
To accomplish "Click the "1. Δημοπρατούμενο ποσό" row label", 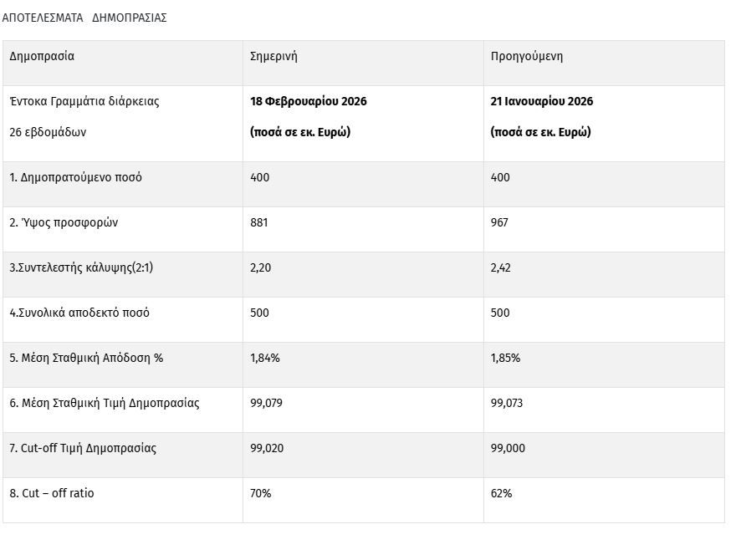I will click(x=76, y=177).
